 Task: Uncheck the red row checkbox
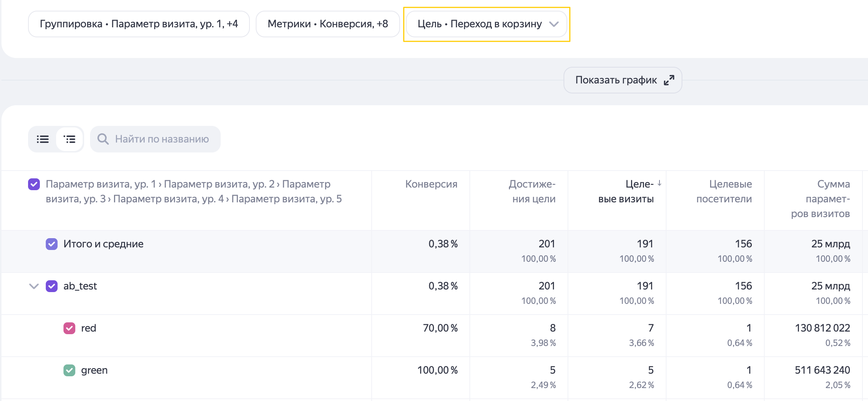(69, 328)
